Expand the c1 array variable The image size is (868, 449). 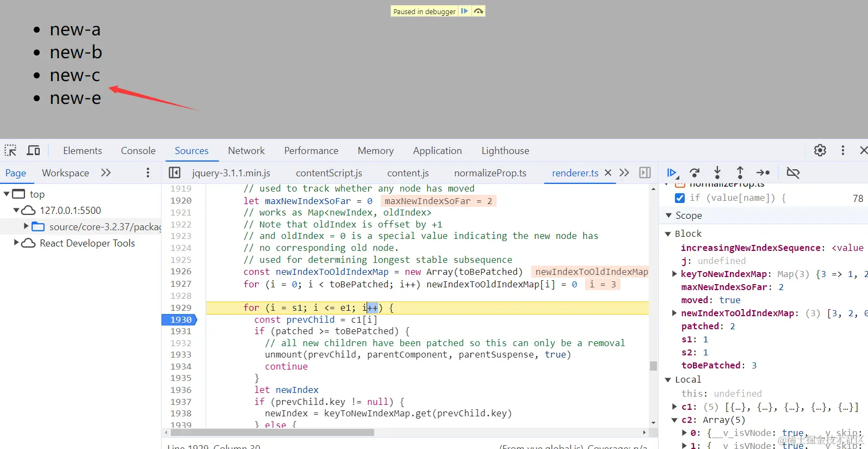click(x=674, y=407)
